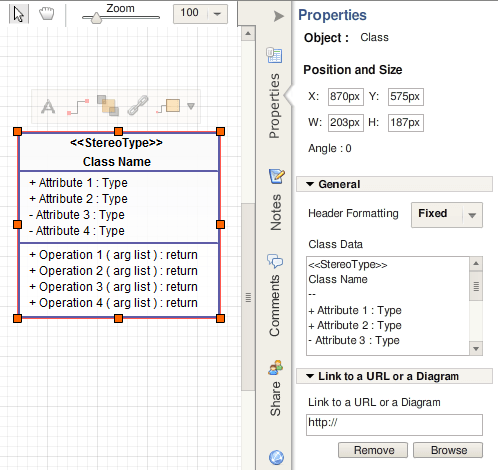Open the zoom percentage 100 dropdown
The width and height of the screenshot is (498, 470).
217,14
